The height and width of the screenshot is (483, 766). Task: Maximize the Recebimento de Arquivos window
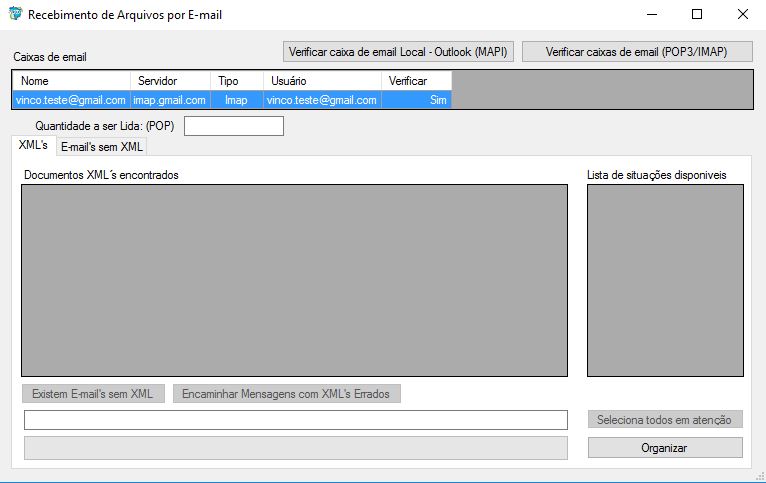697,14
